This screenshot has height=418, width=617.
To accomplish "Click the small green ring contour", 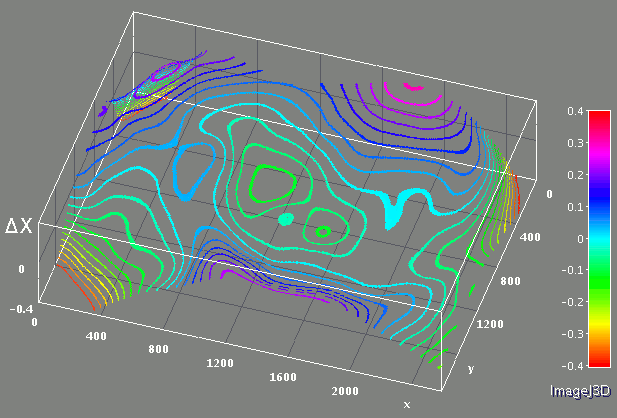I will point(323,232).
